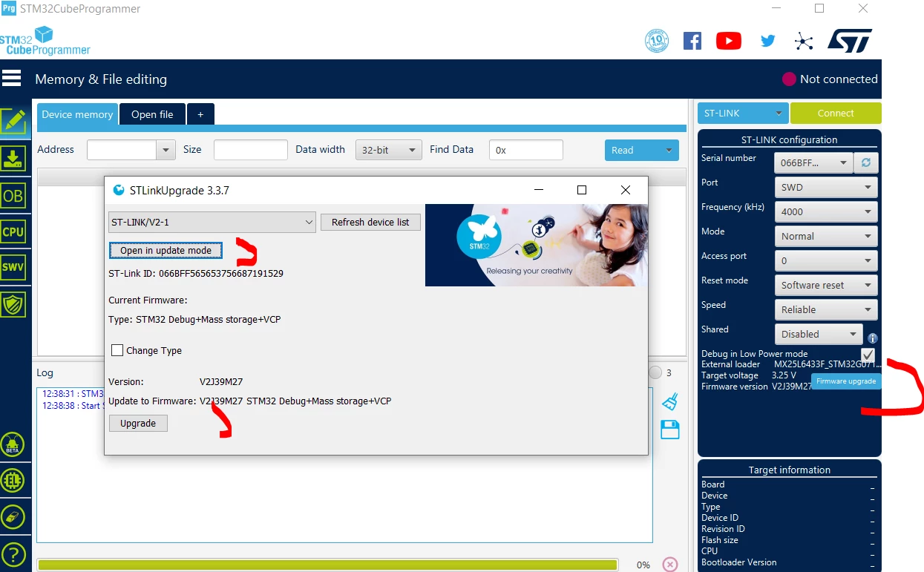Toggle Debug in Low Power mode checkbox

[x=868, y=355]
